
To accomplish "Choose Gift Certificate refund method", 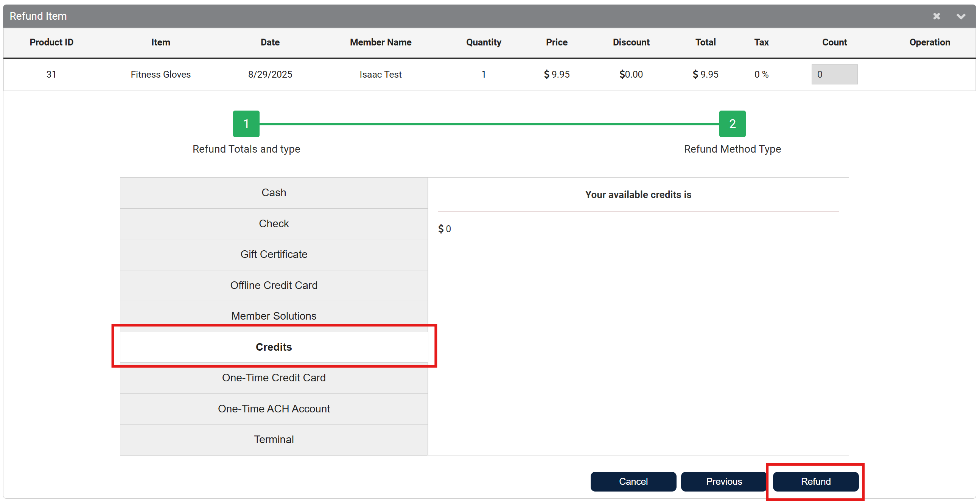I will pyautogui.click(x=274, y=254).
